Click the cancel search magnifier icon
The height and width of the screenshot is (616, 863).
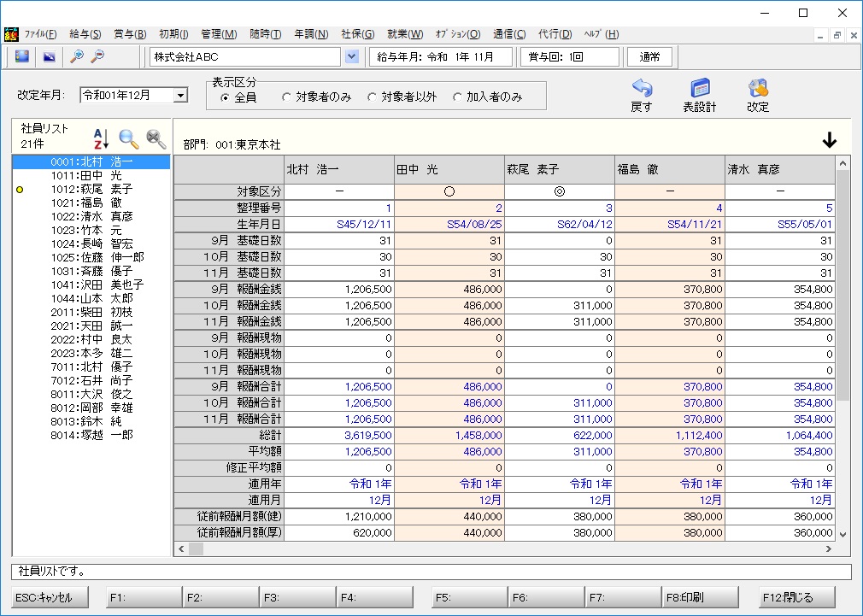pyautogui.click(x=156, y=138)
